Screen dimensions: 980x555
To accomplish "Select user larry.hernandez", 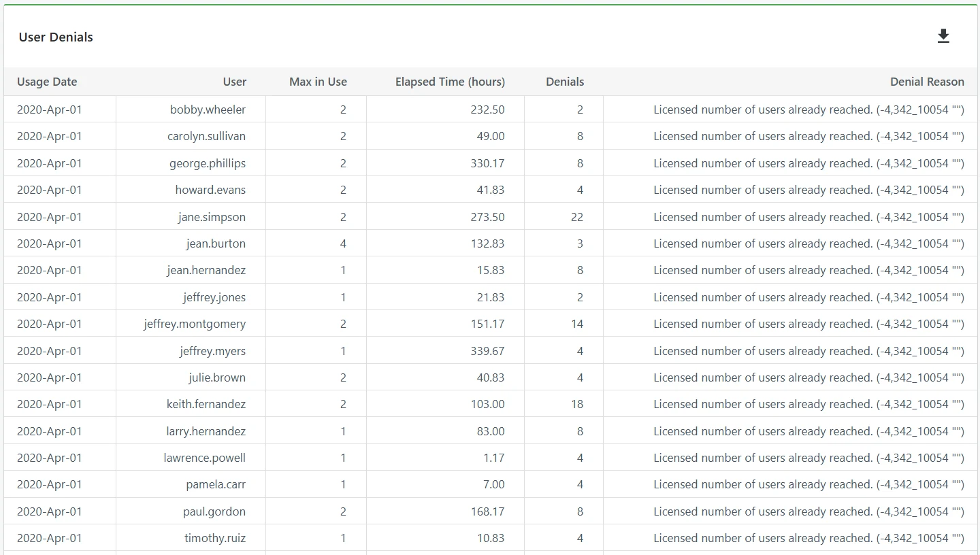I will pos(206,431).
